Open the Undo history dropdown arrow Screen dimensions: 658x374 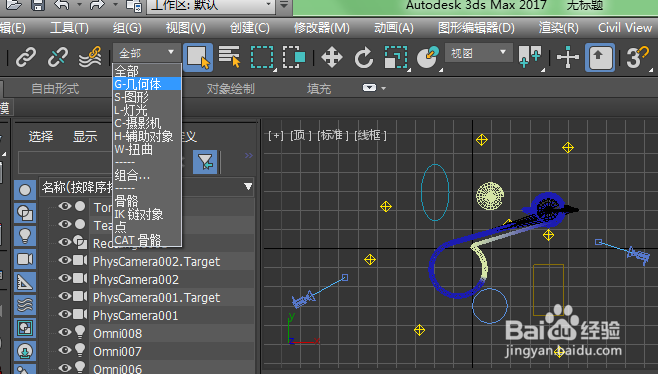[80, 5]
